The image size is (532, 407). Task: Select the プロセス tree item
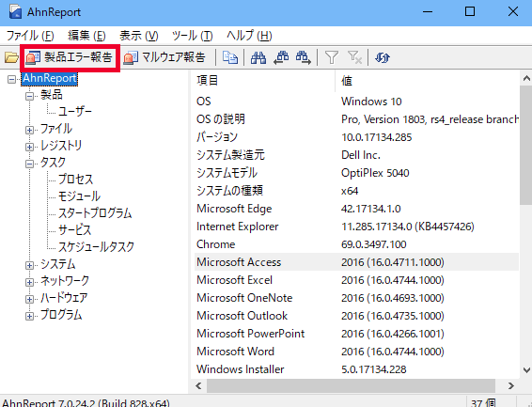point(75,180)
